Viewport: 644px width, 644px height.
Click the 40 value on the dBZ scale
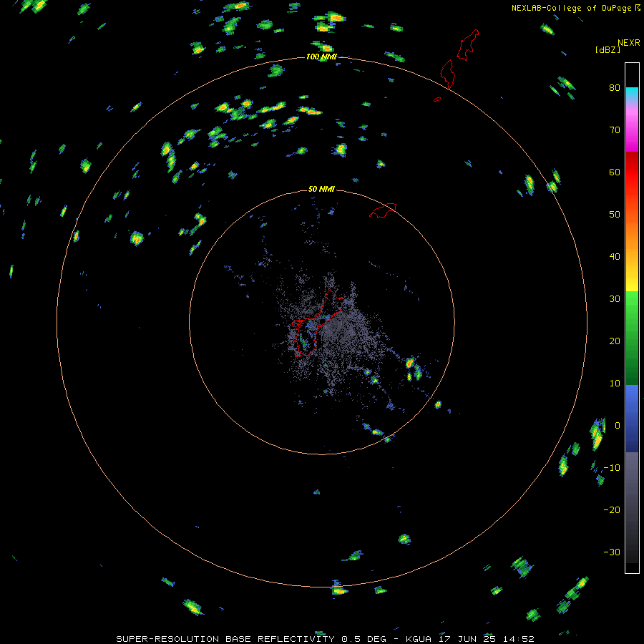click(x=615, y=257)
